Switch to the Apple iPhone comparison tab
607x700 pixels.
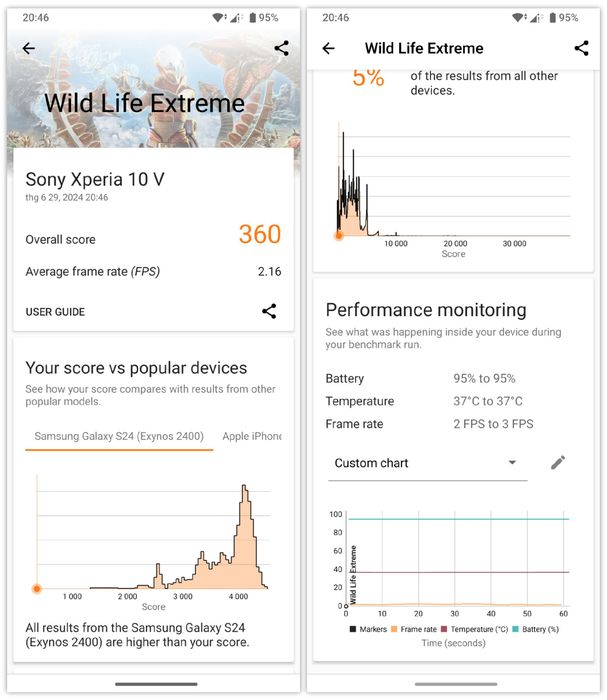[x=252, y=437]
